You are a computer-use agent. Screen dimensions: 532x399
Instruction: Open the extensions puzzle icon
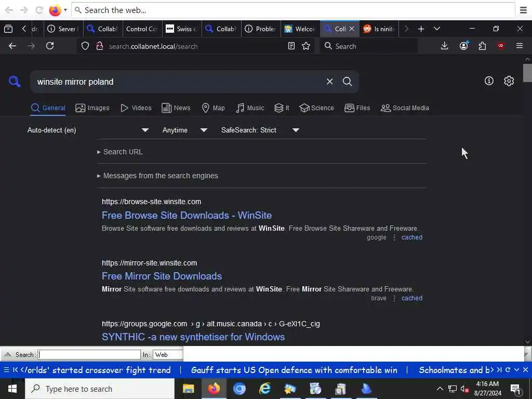click(x=482, y=46)
